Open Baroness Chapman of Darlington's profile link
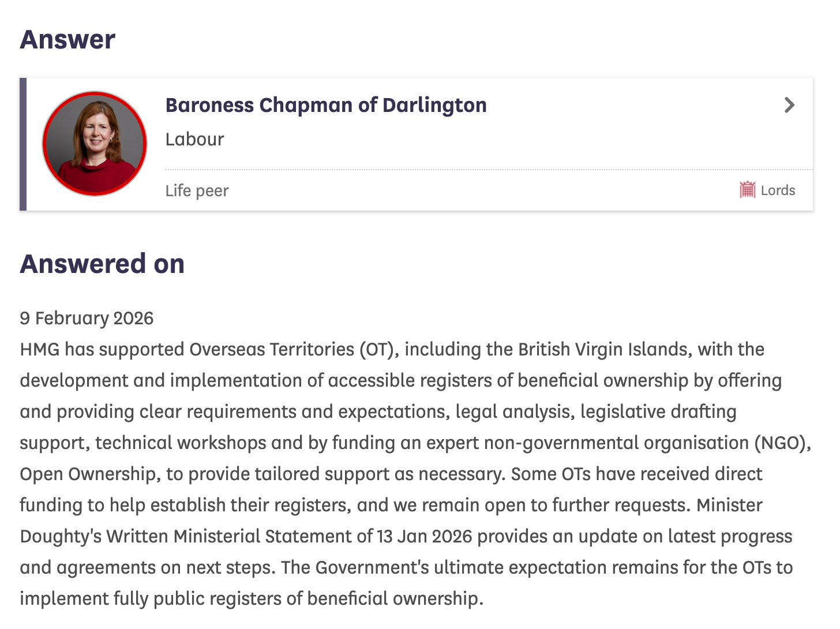This screenshot has height=629, width=840. [x=326, y=106]
